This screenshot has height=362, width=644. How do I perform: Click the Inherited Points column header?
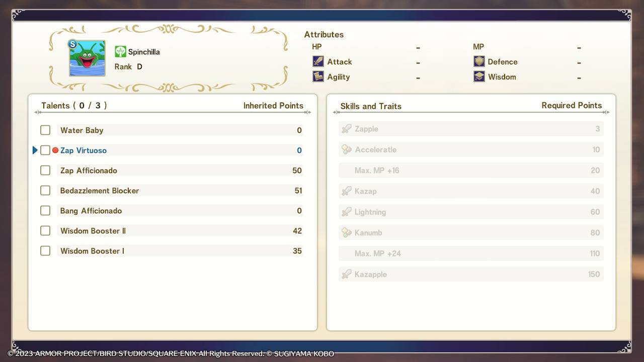pyautogui.click(x=273, y=106)
